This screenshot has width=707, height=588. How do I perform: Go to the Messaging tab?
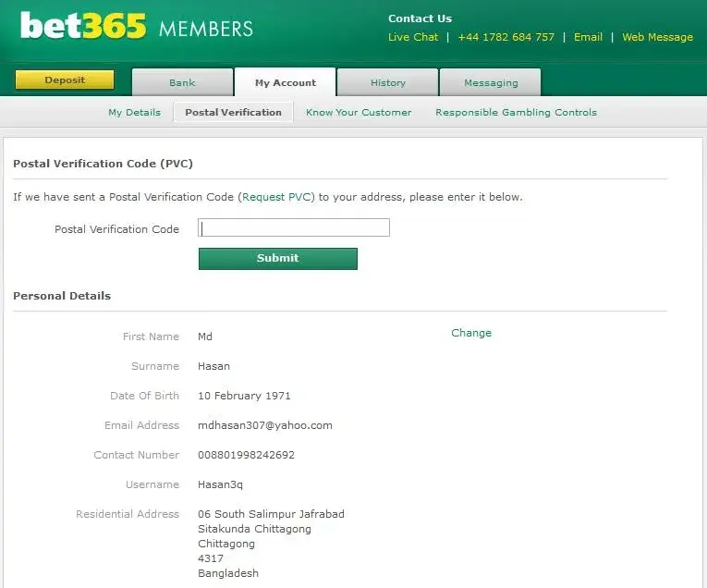(491, 82)
